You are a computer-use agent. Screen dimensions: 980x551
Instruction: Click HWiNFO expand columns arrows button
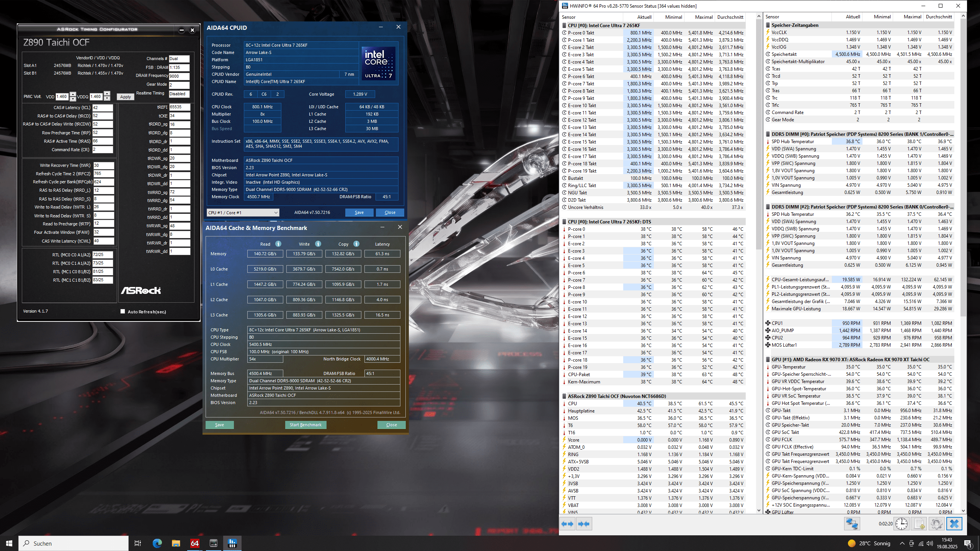[x=567, y=524]
